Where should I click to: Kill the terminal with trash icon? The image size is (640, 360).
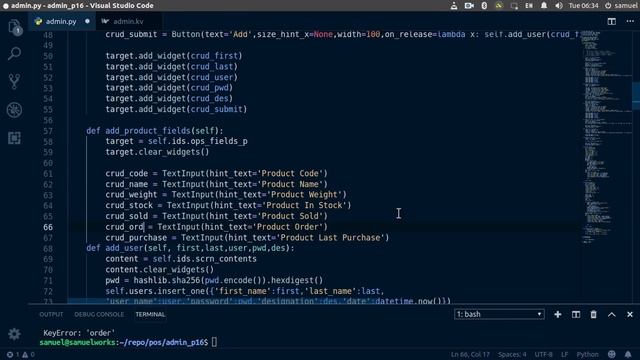[593, 314]
